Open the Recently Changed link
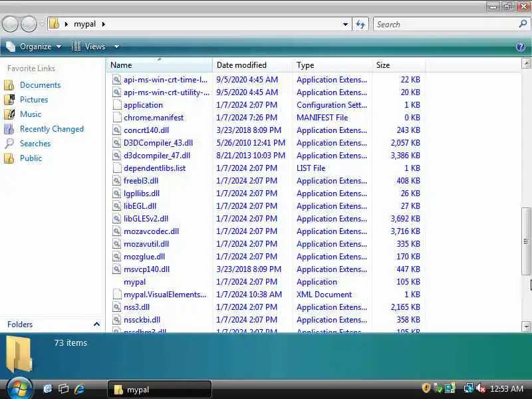The width and height of the screenshot is (532, 399). pyautogui.click(x=52, y=129)
